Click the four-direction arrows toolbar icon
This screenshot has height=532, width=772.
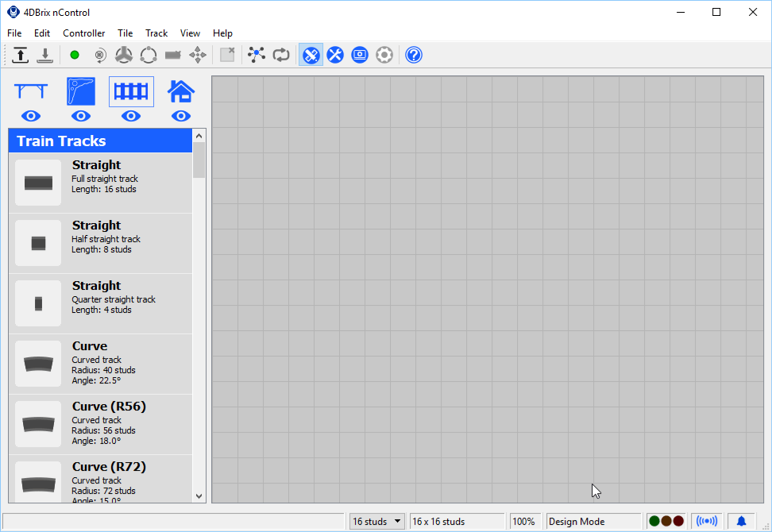click(x=198, y=55)
